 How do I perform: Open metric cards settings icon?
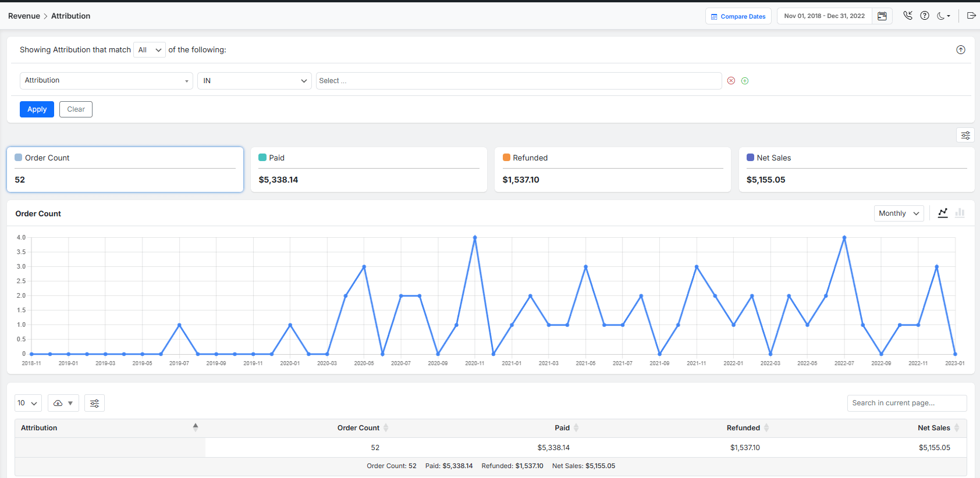pos(965,135)
